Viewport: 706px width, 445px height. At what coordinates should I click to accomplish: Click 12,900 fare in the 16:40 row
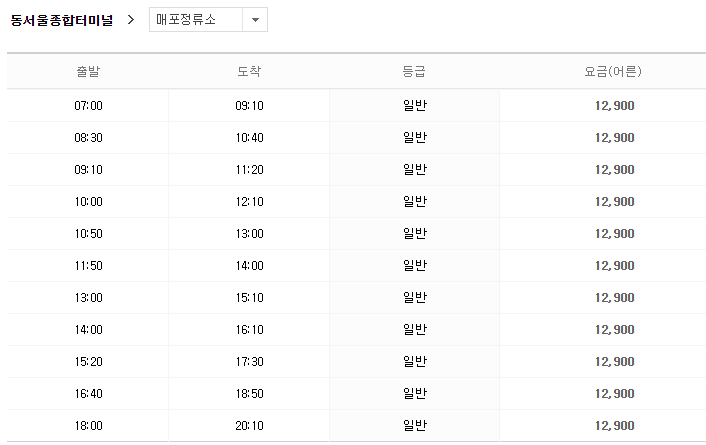[x=613, y=393]
